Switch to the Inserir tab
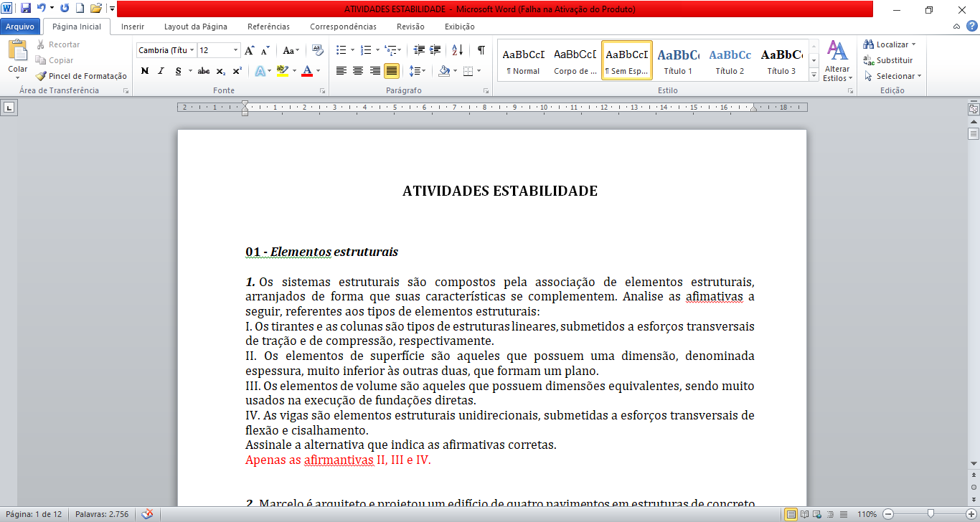 [133, 27]
